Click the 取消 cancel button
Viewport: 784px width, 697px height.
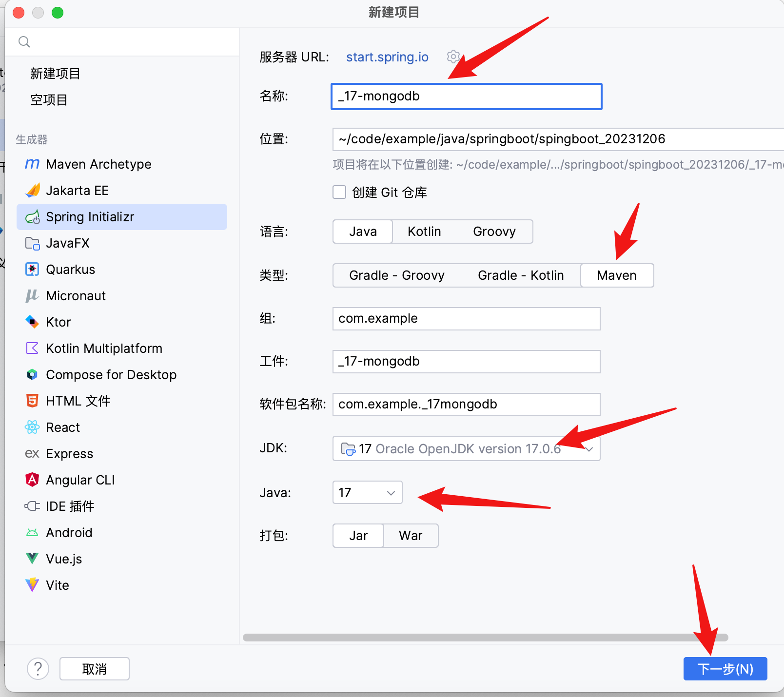(95, 669)
